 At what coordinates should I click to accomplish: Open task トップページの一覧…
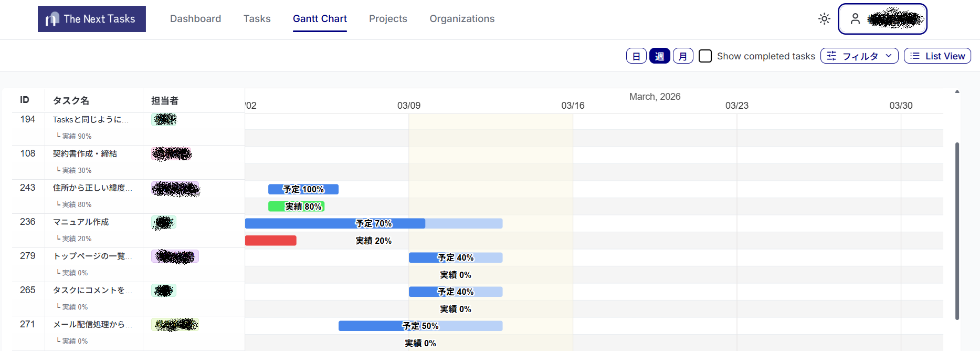92,256
